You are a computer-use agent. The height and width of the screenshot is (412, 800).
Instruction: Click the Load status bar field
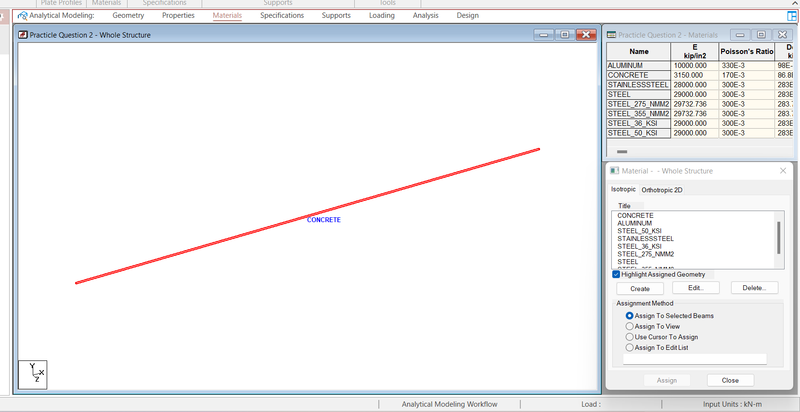[591, 404]
